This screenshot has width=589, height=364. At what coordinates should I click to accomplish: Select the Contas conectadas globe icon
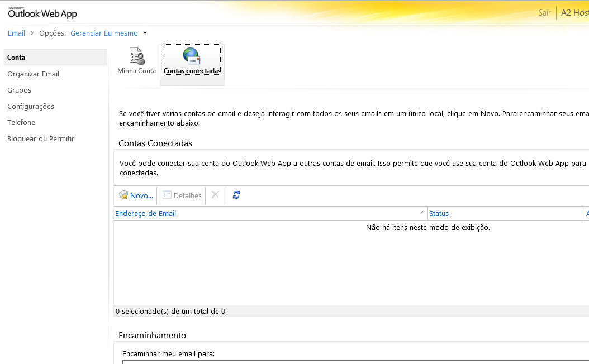point(192,56)
